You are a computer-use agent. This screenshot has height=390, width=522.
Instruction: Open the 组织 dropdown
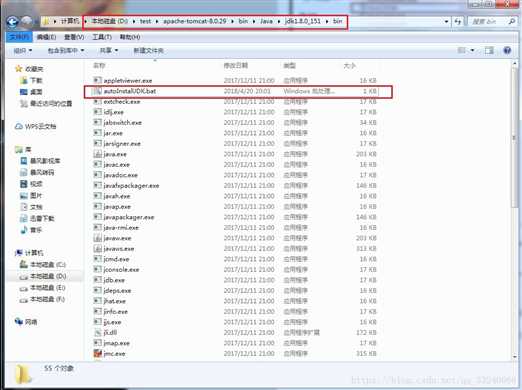point(22,51)
